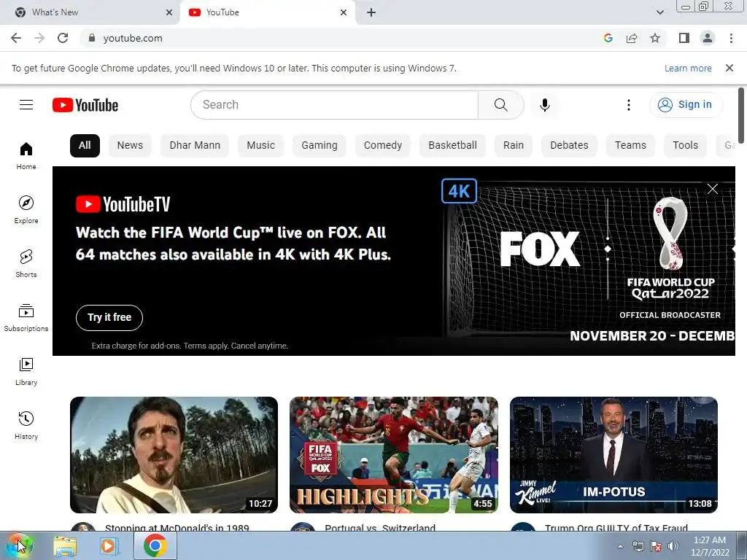Open the Learn more link

(x=688, y=68)
